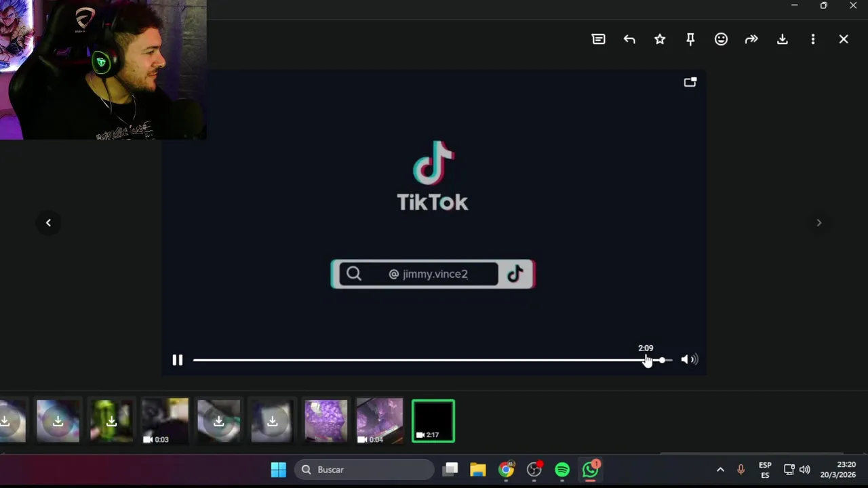Viewport: 868px width, 488px height.
Task: Open Task View in the taskbar
Action: pos(450,470)
